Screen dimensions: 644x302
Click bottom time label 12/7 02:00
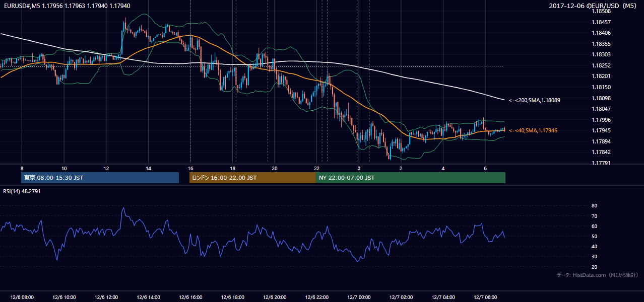401,297
